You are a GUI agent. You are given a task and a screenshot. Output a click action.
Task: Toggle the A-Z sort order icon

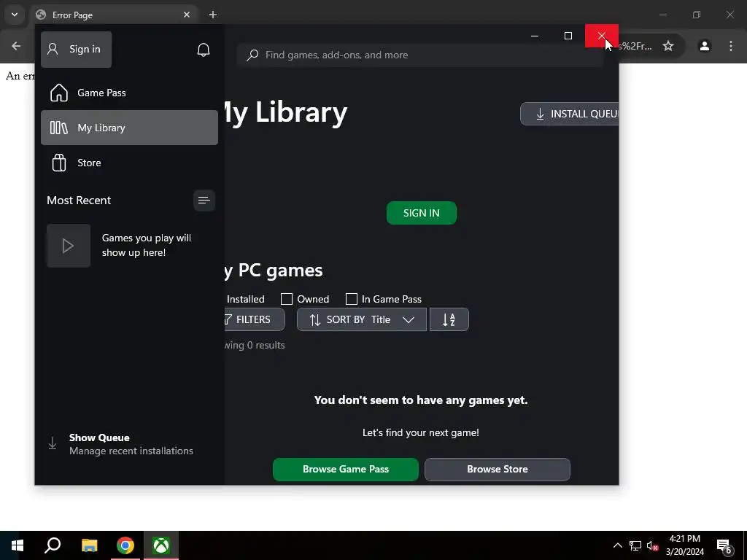449,319
